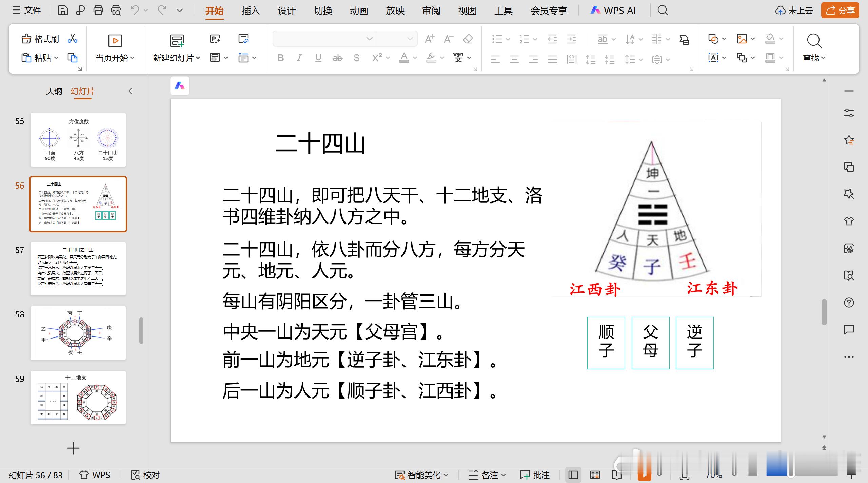Open the font name dropdown
Viewport: 868px width, 483px height.
(370, 39)
